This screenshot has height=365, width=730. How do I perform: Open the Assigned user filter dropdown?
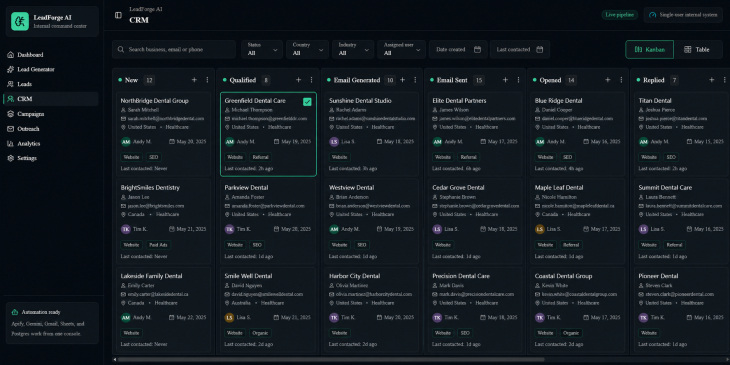click(401, 49)
